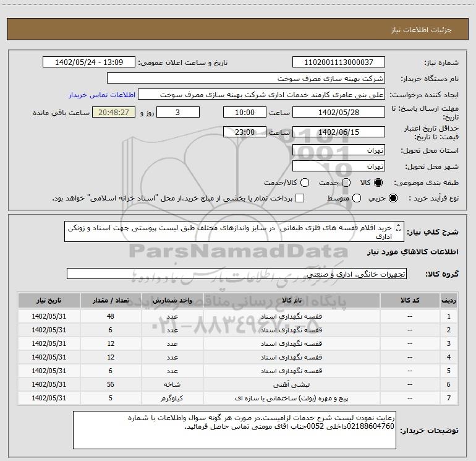Click the response deadline hour 10:00 field
This screenshot has width=476, height=461.
click(245, 113)
